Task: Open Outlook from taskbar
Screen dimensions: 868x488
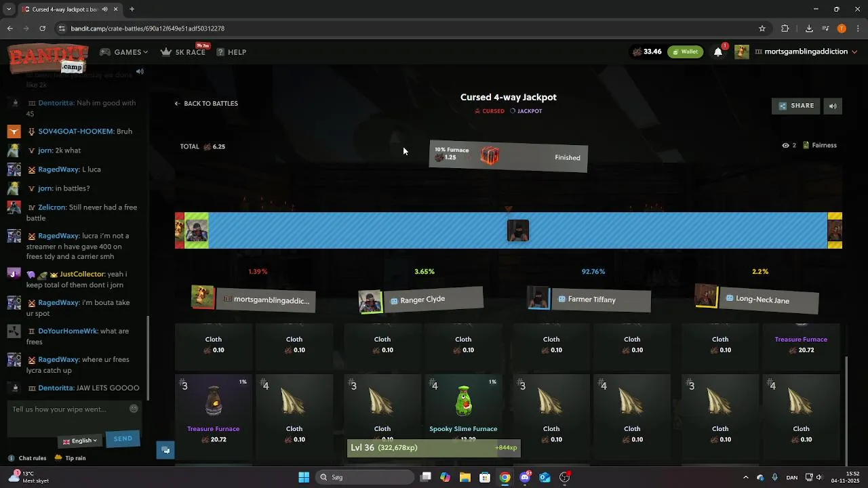Action: click(x=545, y=477)
